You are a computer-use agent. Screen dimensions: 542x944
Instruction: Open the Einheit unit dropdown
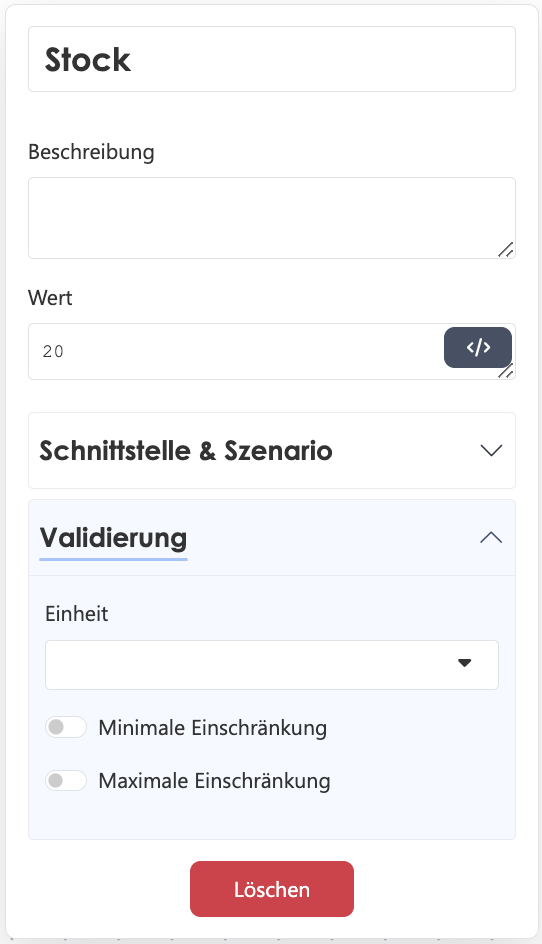pos(272,665)
